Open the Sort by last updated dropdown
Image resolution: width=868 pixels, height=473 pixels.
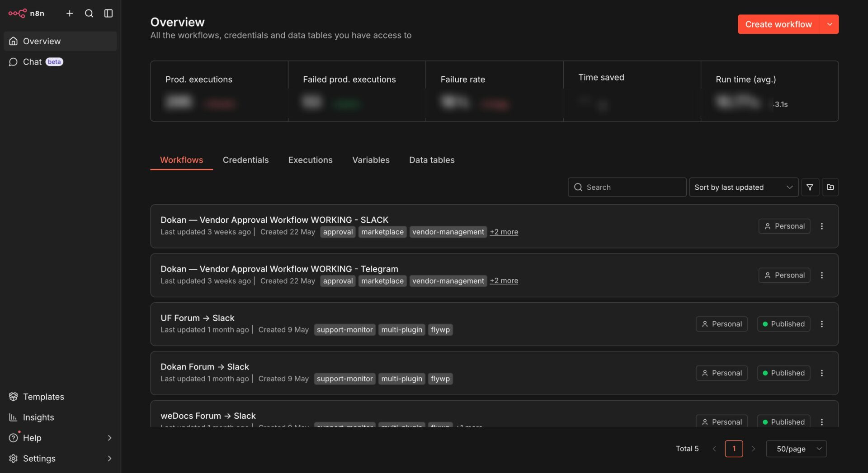coord(744,187)
